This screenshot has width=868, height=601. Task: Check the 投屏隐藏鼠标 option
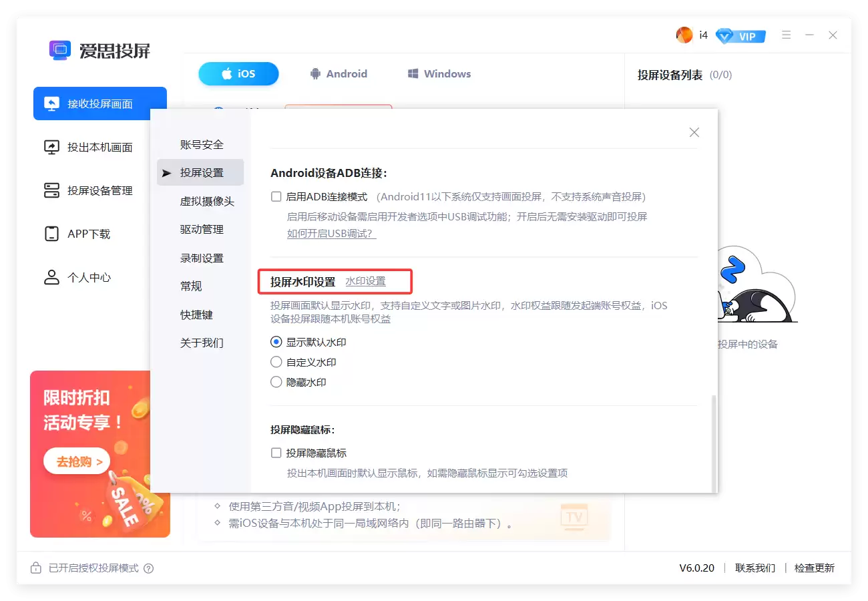click(x=276, y=452)
